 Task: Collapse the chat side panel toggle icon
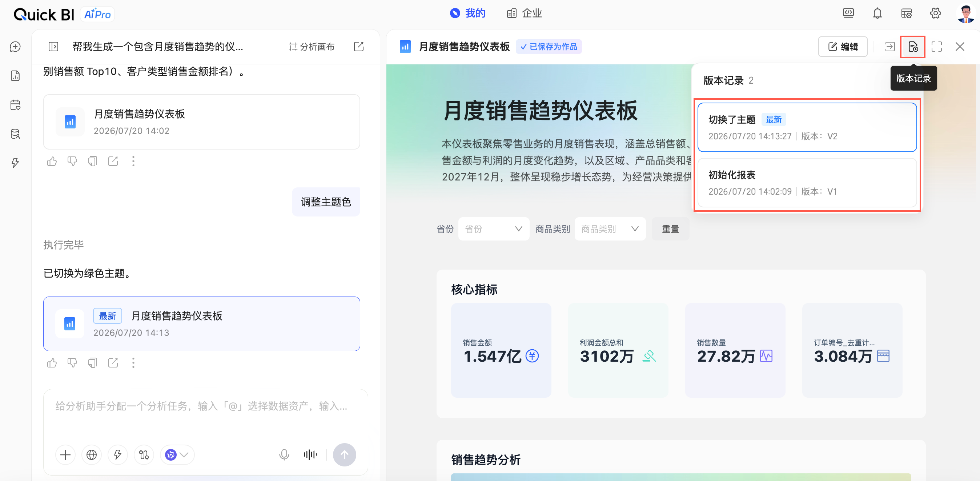point(53,47)
